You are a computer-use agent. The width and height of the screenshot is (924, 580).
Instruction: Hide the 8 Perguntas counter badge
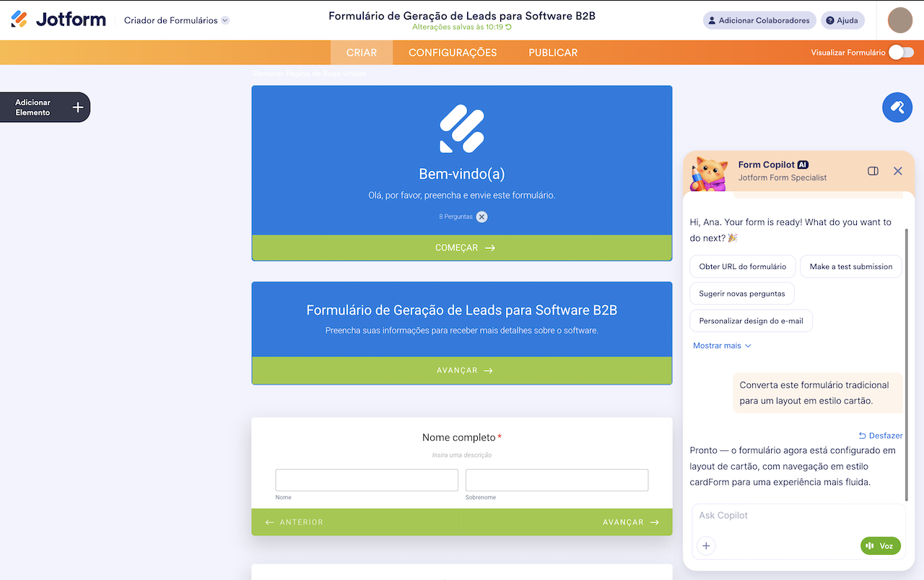pos(481,216)
